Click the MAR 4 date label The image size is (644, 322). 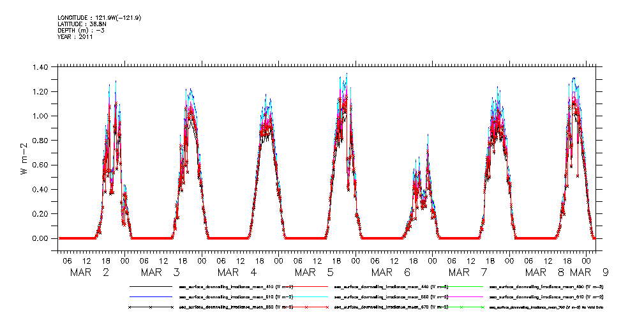pos(237,272)
